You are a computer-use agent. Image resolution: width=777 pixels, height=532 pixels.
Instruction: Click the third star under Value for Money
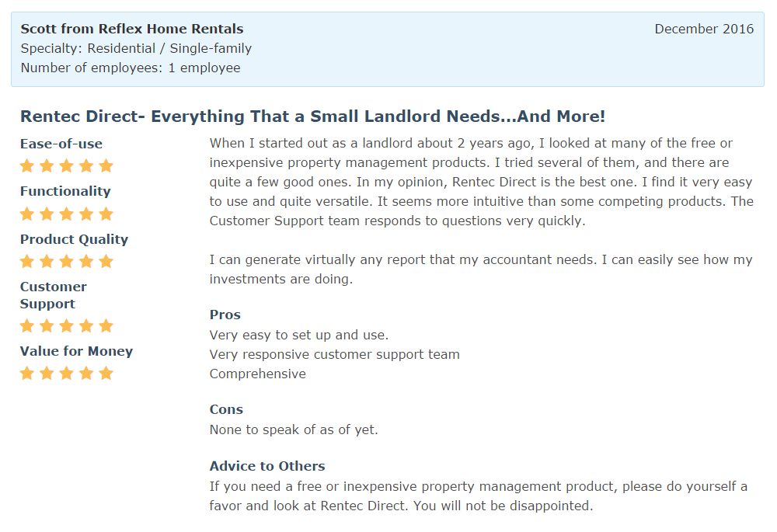coord(67,374)
